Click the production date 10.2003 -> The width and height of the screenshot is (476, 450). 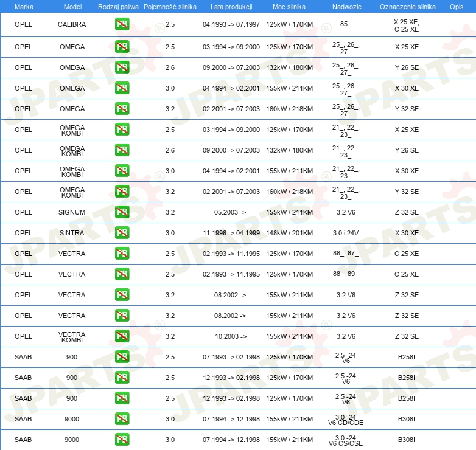click(x=231, y=336)
